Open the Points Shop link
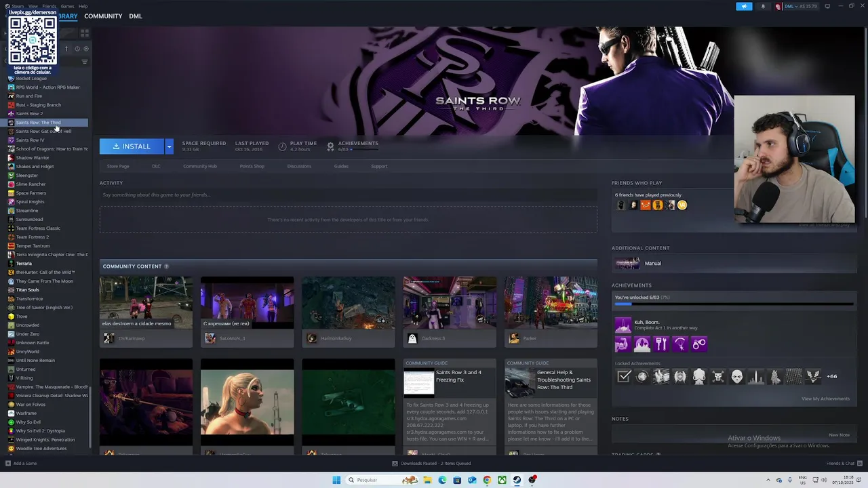 point(252,166)
